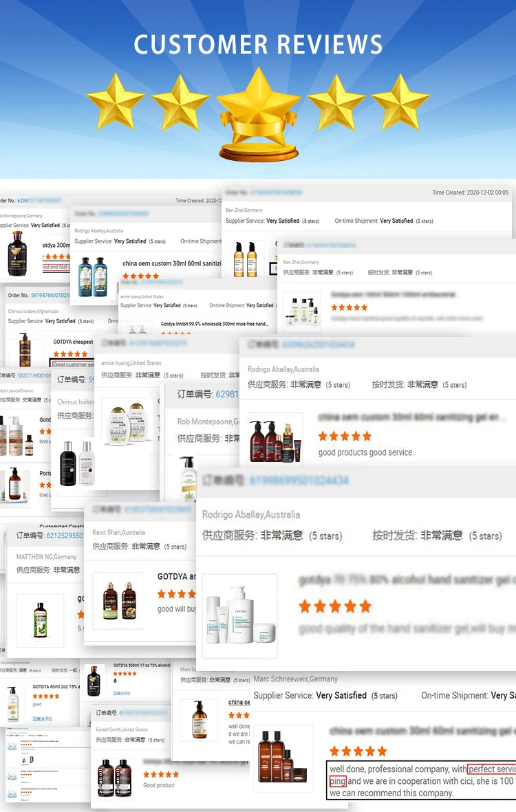Open the blue review link under the GOTDYA 60ml 'good' comment
This screenshot has height=812, width=516.
[x=43, y=718]
